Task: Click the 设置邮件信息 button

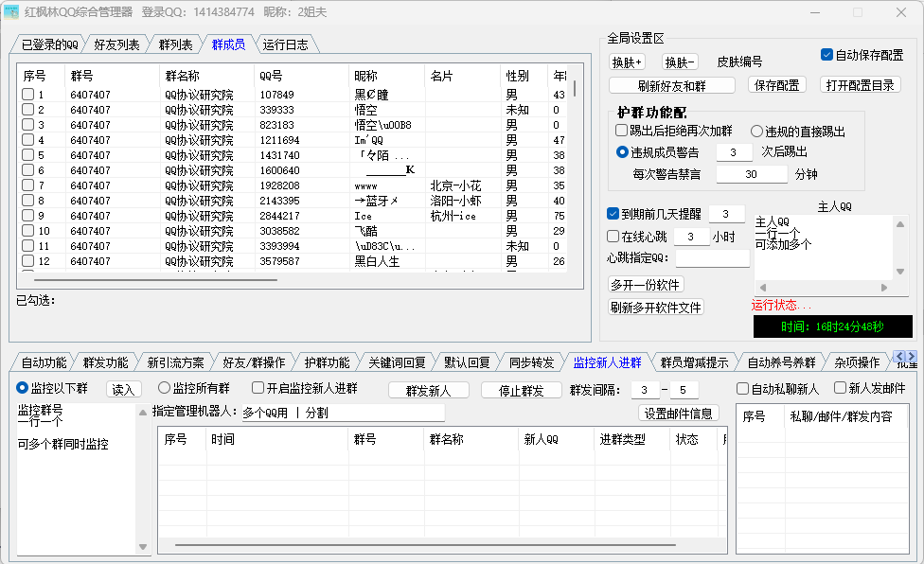Action: (679, 413)
